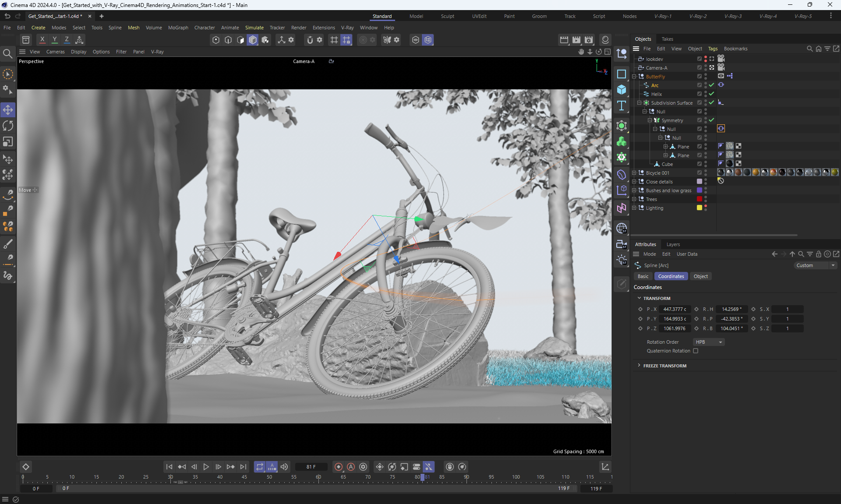Switch to the Basic attributes tab
This screenshot has height=504, width=841.
click(643, 276)
